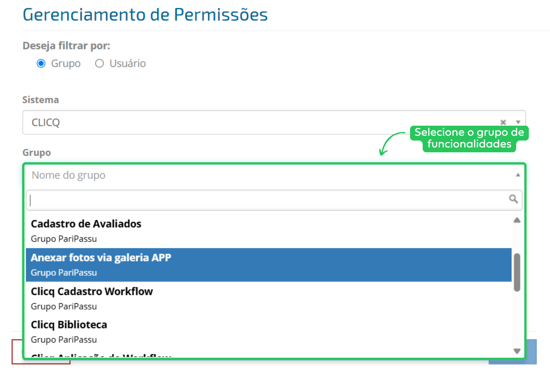Clear the CLICQ selection with the x icon

tap(503, 122)
